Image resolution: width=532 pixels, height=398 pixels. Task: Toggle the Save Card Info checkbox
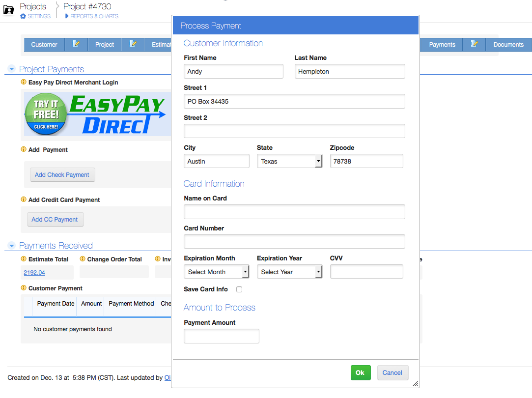[x=239, y=289]
